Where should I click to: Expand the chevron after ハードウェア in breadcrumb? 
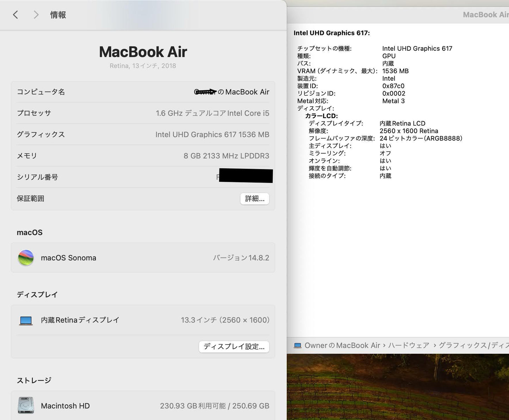434,345
